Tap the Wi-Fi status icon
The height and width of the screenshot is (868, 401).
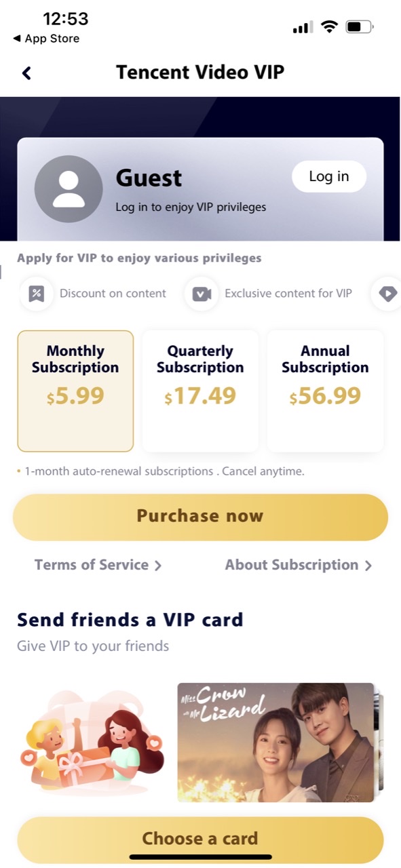(x=330, y=26)
